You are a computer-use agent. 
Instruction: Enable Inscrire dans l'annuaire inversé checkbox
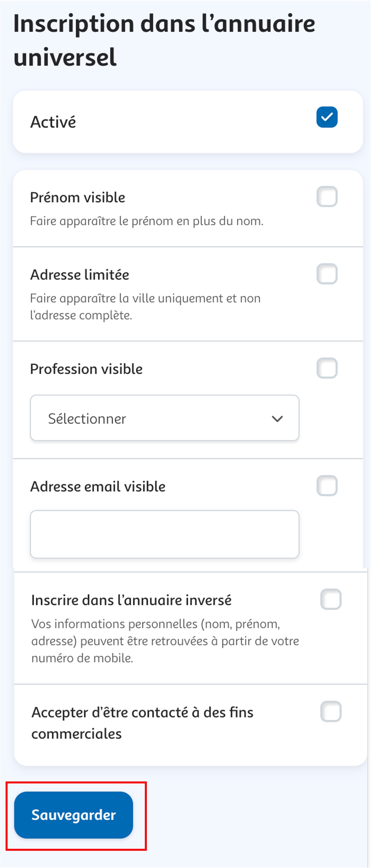pyautogui.click(x=331, y=599)
